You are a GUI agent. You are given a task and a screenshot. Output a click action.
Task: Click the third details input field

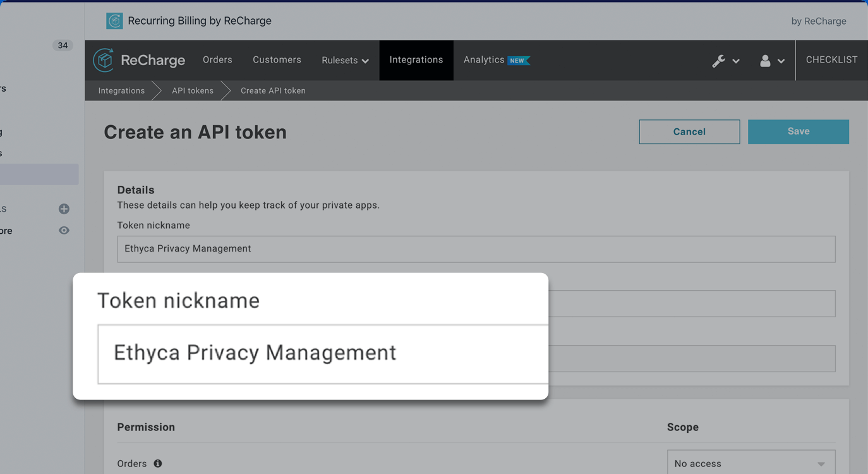[692, 358]
